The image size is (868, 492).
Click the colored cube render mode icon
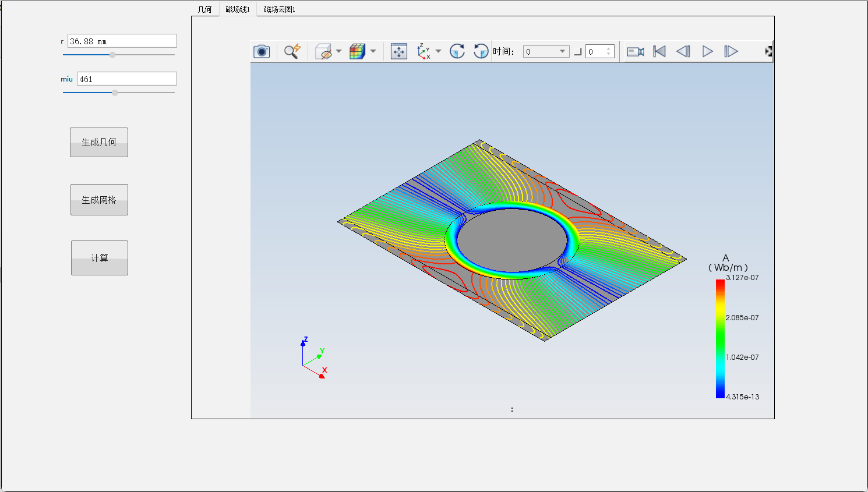(x=357, y=51)
